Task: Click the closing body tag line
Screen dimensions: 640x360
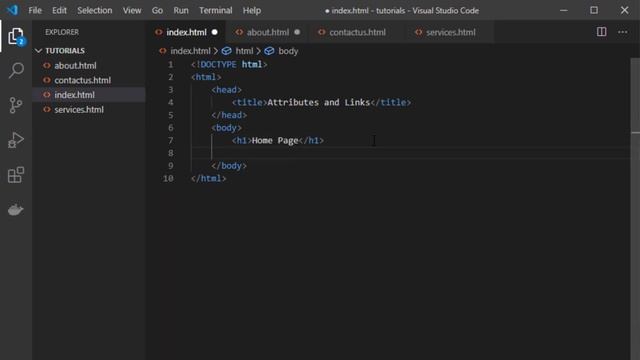Action: click(x=229, y=166)
